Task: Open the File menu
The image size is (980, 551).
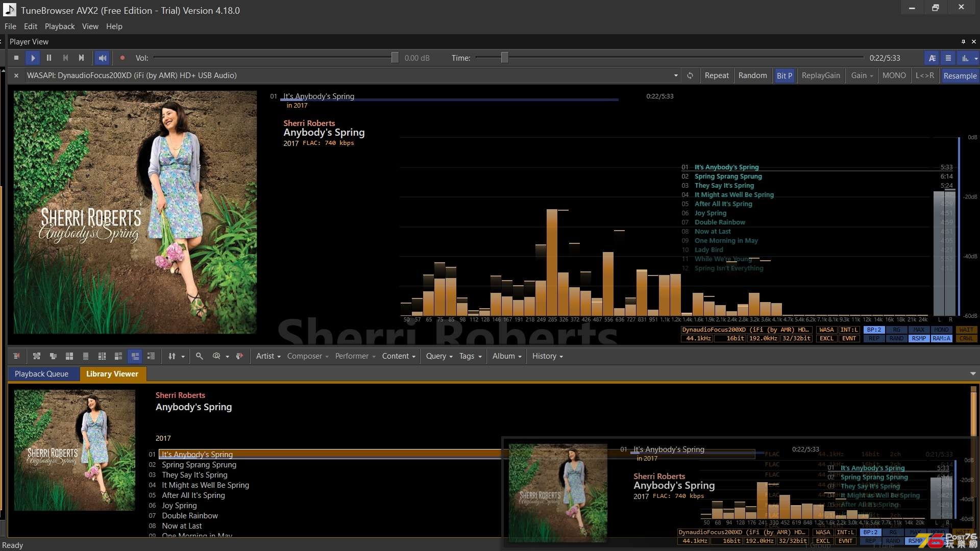Action: [10, 27]
